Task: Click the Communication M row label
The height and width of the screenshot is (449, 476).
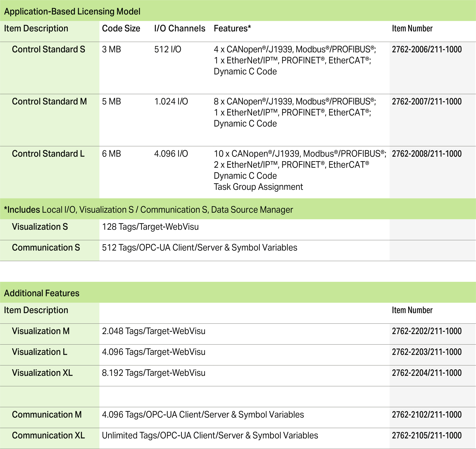Action: pyautogui.click(x=47, y=414)
